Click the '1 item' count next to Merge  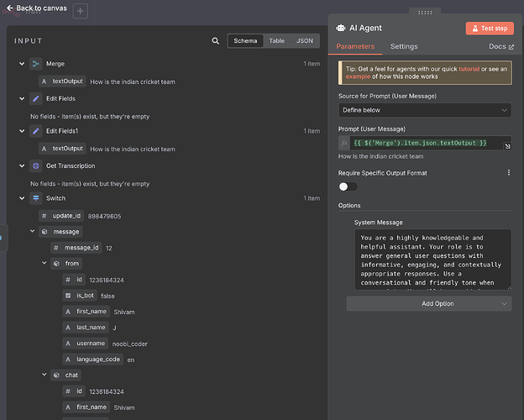click(x=312, y=64)
